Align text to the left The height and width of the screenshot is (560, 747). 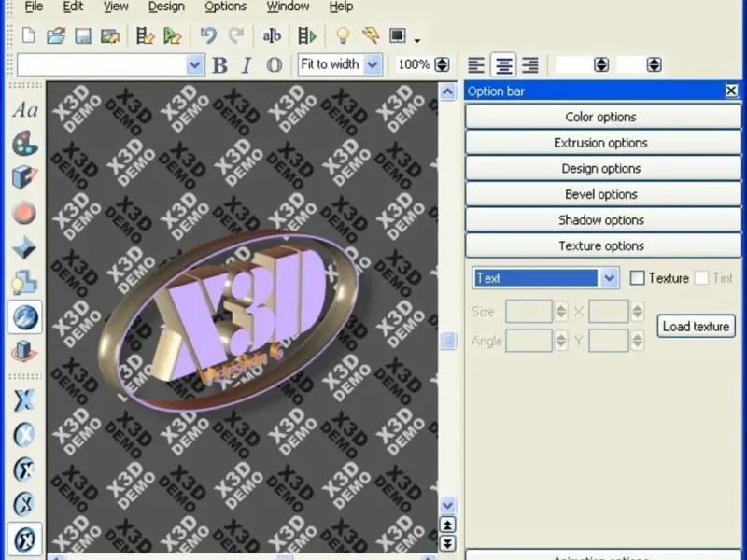click(x=476, y=64)
